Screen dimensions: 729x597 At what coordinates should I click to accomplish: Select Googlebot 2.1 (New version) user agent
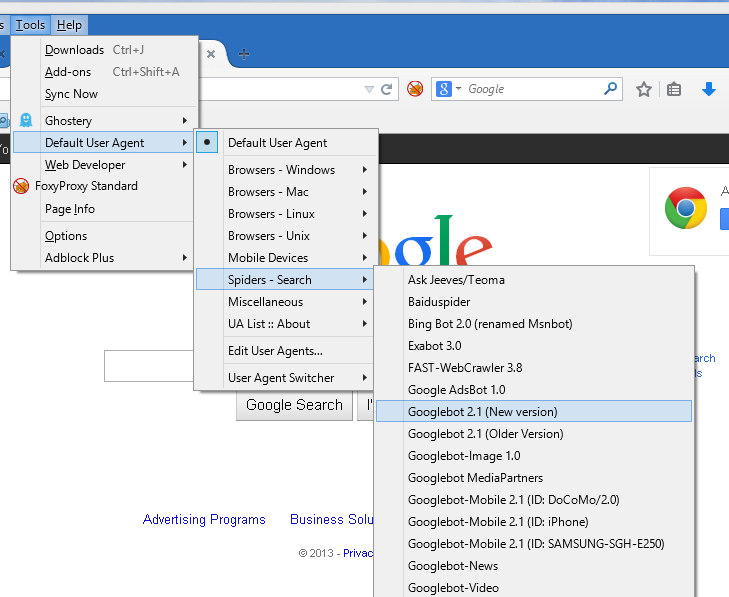pos(534,411)
